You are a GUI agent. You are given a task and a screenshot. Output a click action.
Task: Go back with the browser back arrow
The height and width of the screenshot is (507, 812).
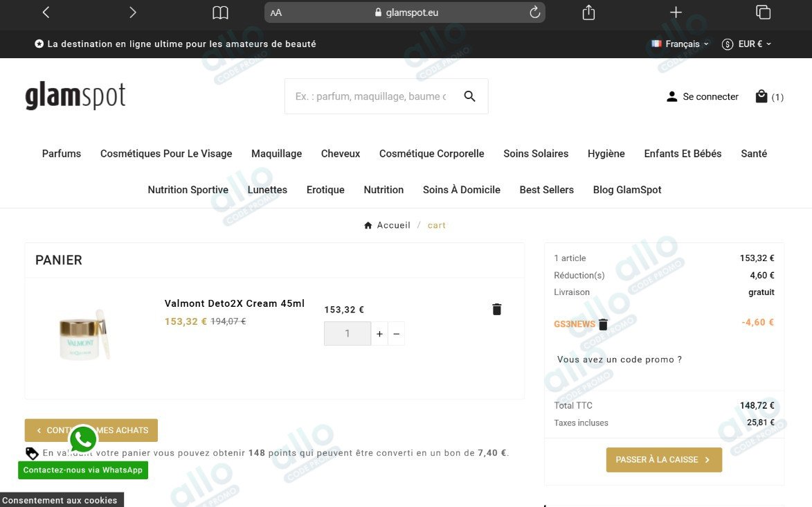[46, 12]
